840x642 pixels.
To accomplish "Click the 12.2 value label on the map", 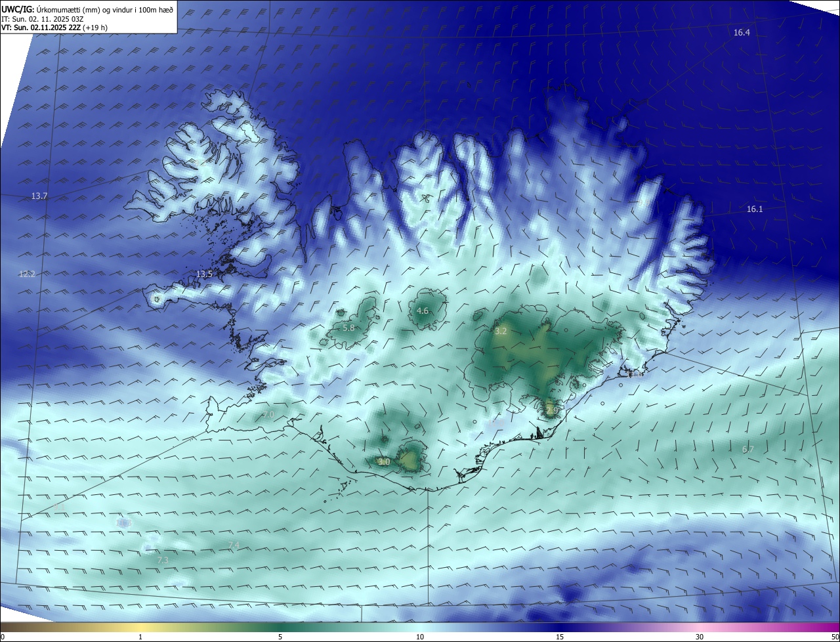I will (x=27, y=274).
